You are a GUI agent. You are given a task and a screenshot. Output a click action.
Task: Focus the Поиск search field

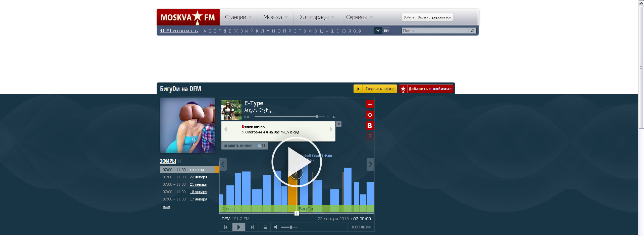(x=435, y=31)
